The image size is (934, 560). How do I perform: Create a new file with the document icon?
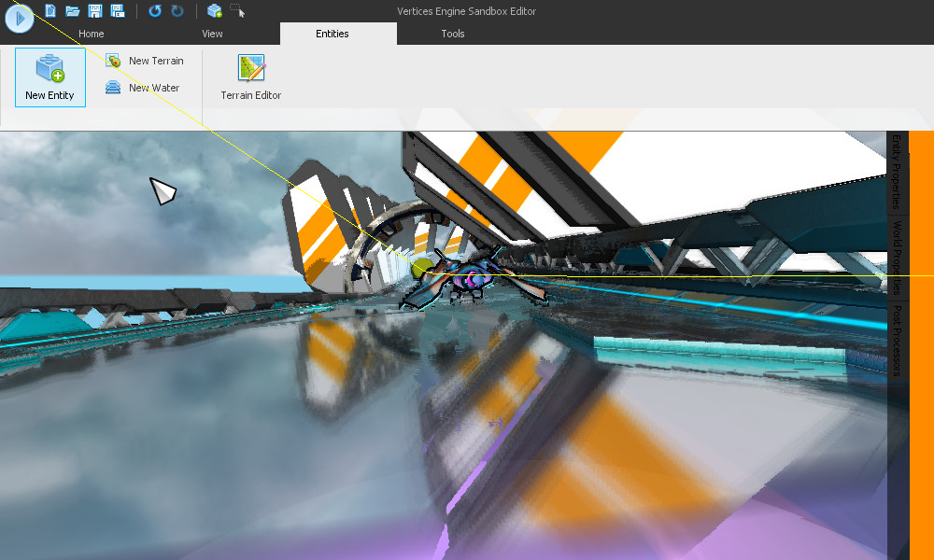[50, 10]
